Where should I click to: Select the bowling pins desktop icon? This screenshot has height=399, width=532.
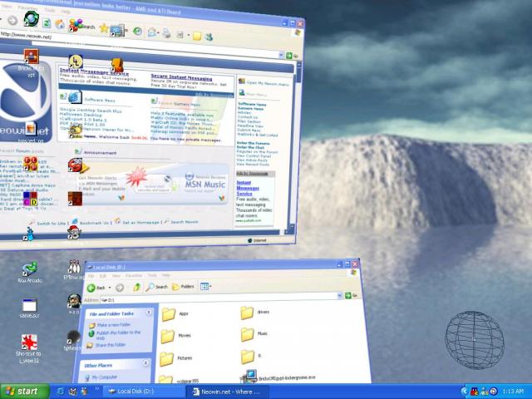pos(74,267)
